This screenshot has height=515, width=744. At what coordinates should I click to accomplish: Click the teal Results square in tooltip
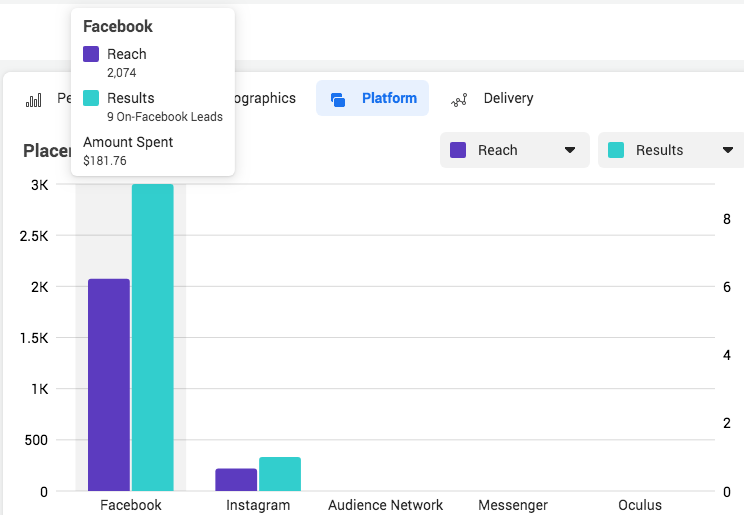[x=91, y=98]
